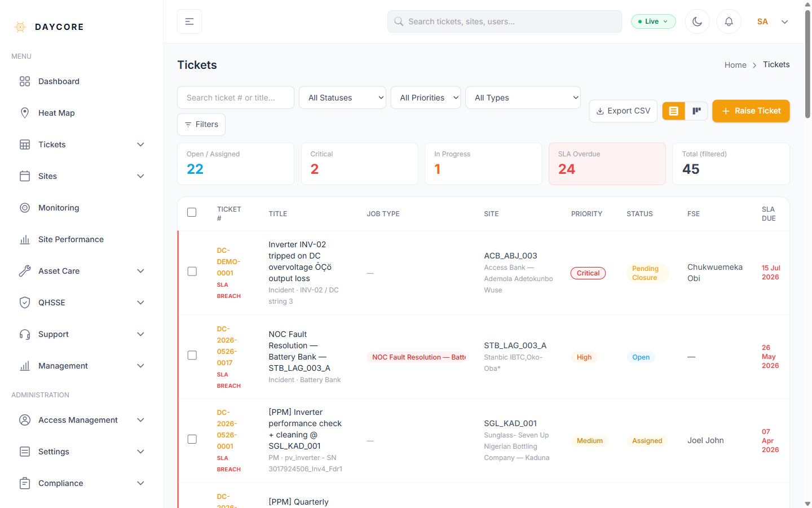Tick checkbox for ticket DC-2026-0526-0017
Image resolution: width=812 pixels, height=508 pixels.
pos(192,356)
